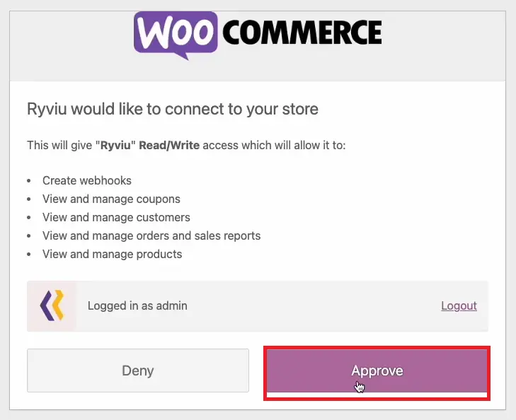This screenshot has width=516, height=420.
Task: Click 'View and manage orders and sales reports'
Action: 151,235
